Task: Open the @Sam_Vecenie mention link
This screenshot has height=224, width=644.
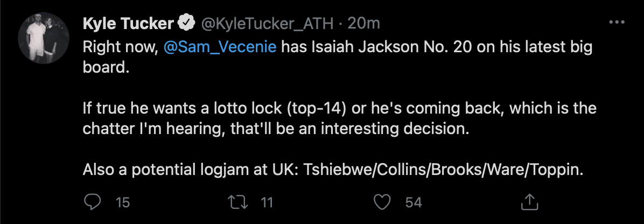Action: pos(219,47)
